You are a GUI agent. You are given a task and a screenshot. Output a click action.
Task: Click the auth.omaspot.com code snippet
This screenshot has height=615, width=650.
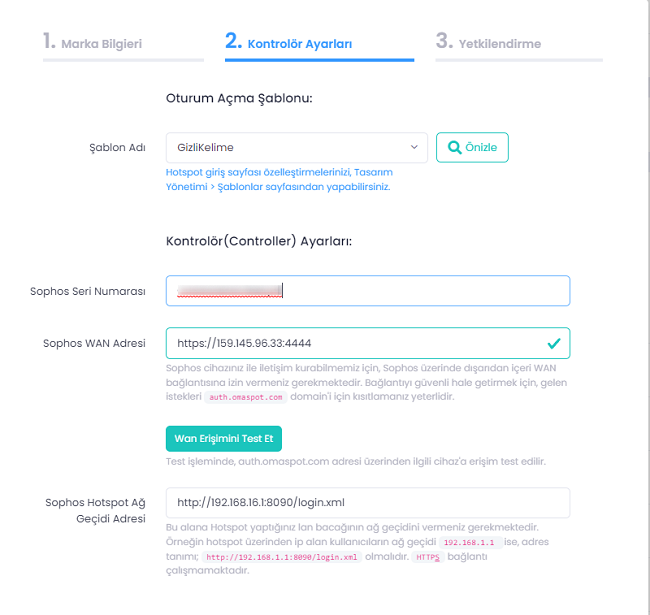click(245, 397)
